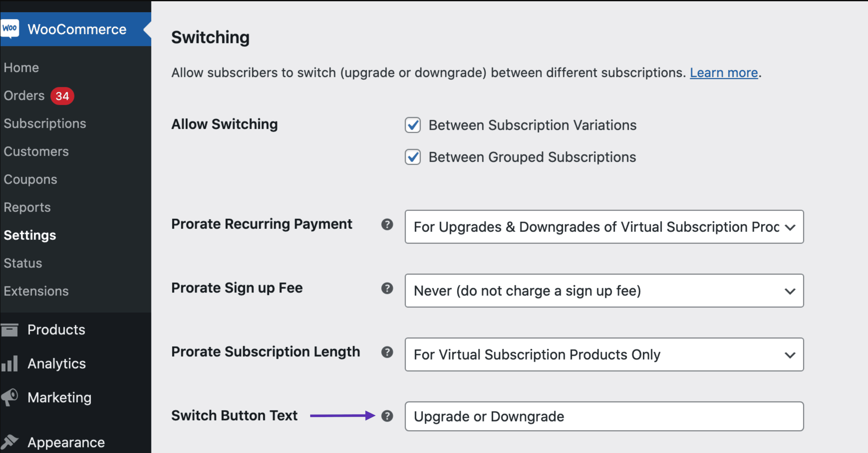Switch to the Subscriptions menu item

point(45,123)
